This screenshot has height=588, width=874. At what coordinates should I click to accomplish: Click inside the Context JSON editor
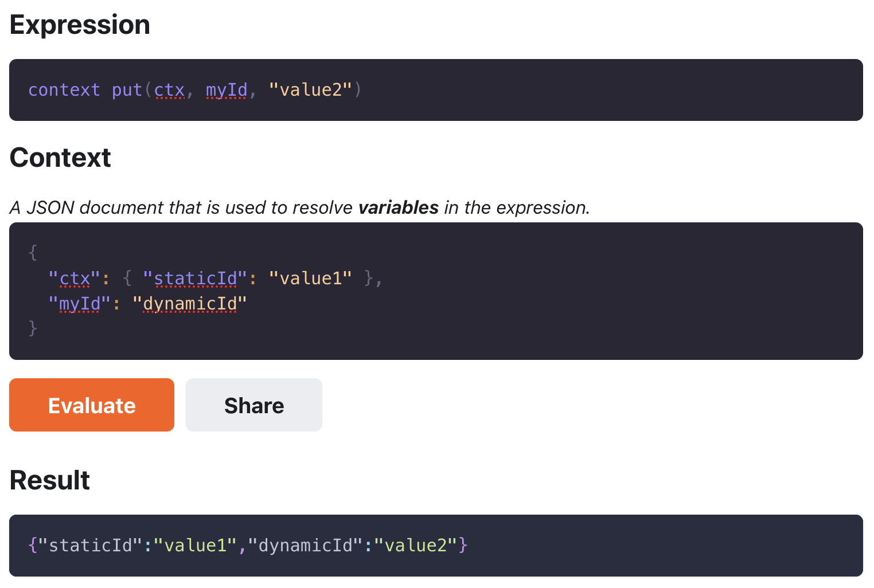(x=436, y=291)
